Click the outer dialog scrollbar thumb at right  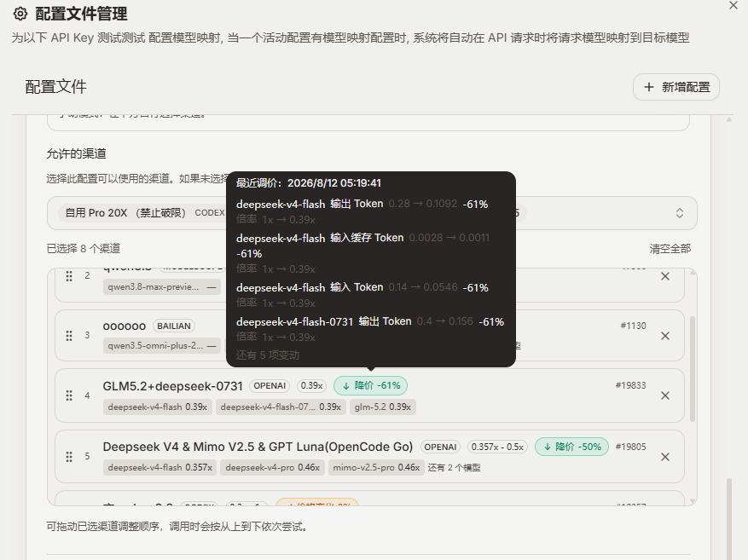(729, 518)
